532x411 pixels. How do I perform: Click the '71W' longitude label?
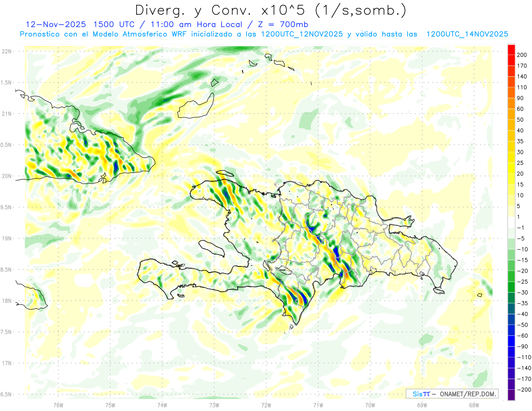pyautogui.click(x=318, y=405)
